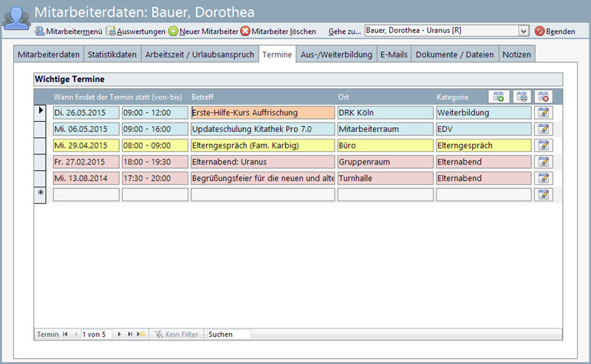Jump to first record in navigator

click(64, 334)
